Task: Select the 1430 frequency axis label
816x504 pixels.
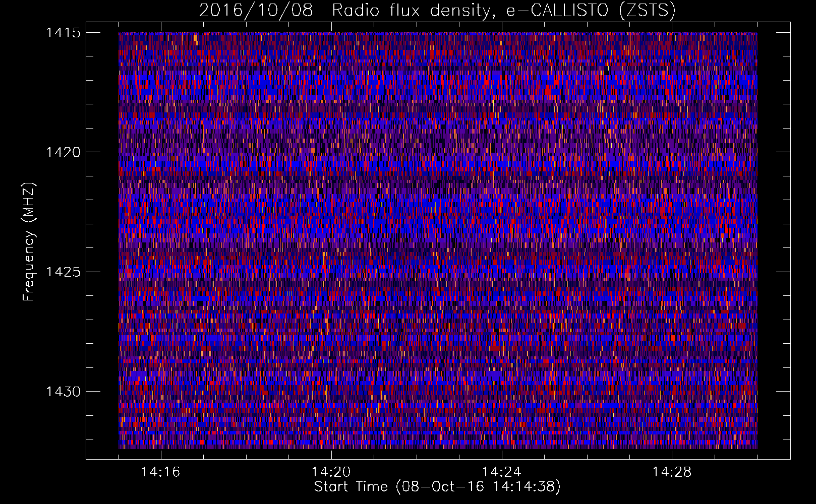Action: click(63, 392)
